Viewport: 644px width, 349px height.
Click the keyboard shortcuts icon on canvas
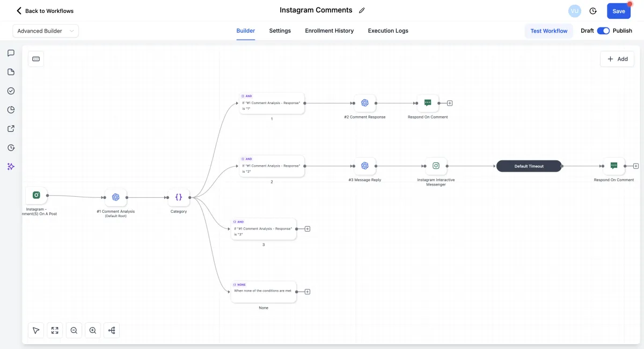36,59
